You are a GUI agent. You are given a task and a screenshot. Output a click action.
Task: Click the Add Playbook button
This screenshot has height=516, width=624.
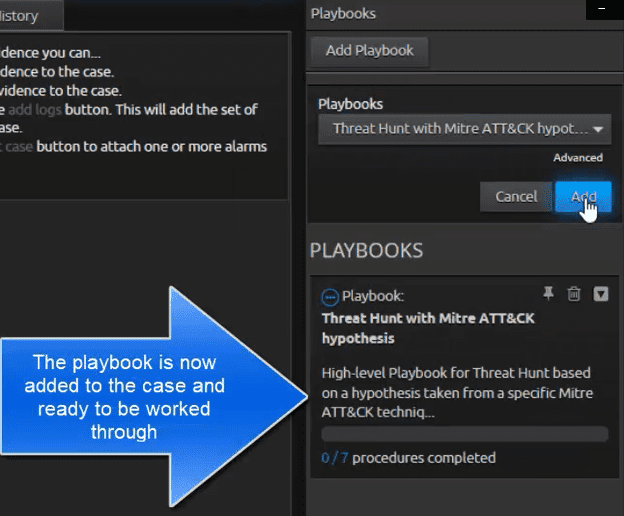pos(369,51)
